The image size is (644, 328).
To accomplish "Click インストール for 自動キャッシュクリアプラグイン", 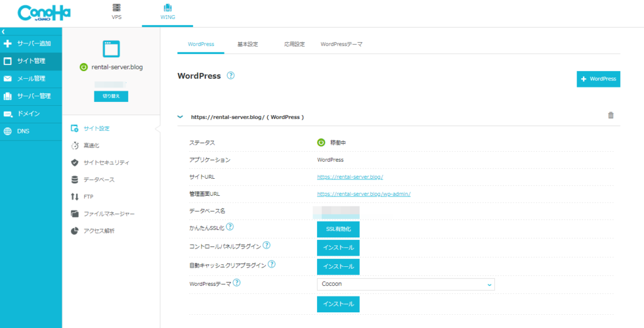I will pos(338,267).
